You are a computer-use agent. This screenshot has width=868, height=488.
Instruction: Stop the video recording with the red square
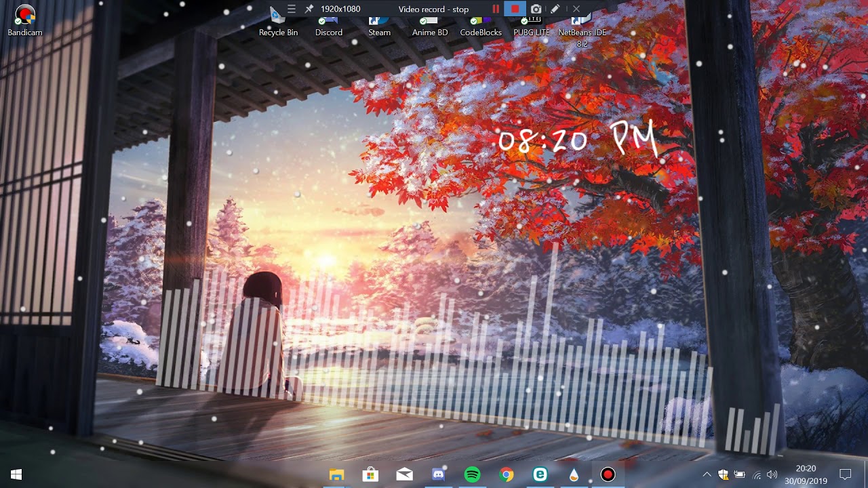point(515,9)
